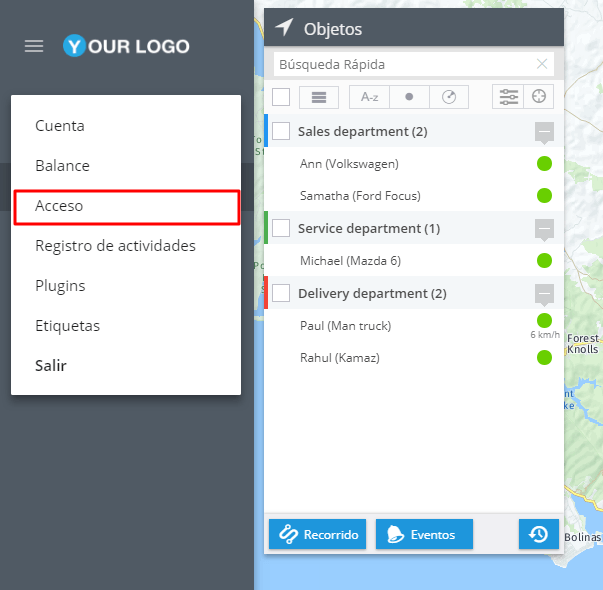
Task: Choose Acceso in the menu
Action: tap(126, 207)
